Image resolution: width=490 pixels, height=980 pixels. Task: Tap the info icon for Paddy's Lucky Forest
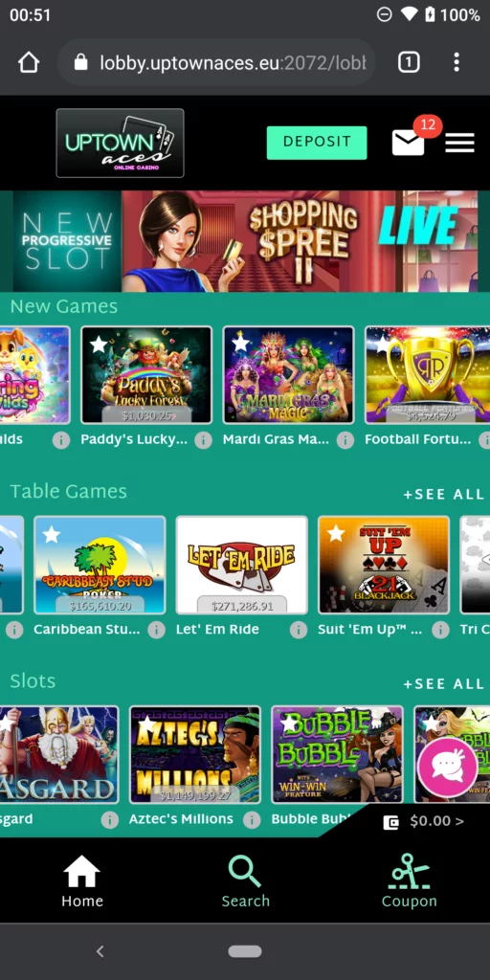pos(203,440)
